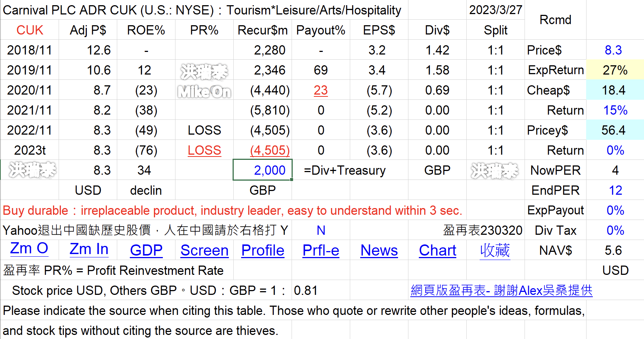The width and height of the screenshot is (644, 339).
Task: Click the Payout% column header
Action: (x=321, y=30)
